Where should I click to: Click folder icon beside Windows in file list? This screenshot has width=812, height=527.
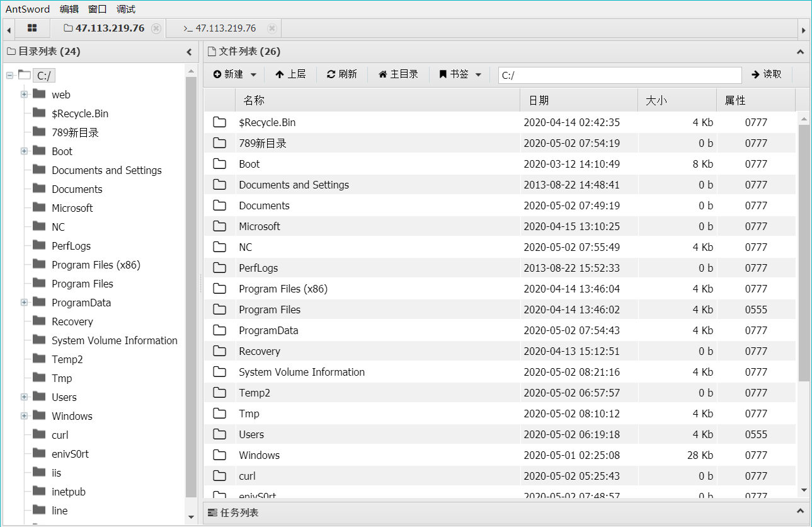(x=219, y=455)
